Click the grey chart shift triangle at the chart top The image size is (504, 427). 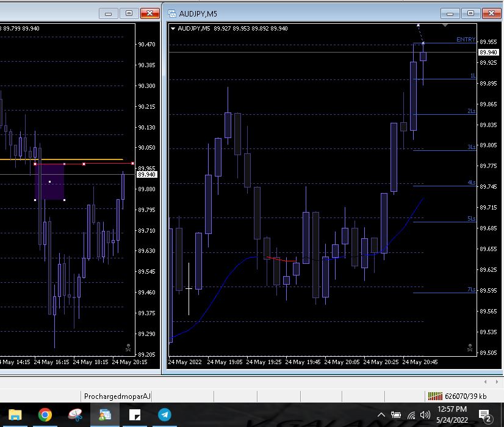click(445, 26)
